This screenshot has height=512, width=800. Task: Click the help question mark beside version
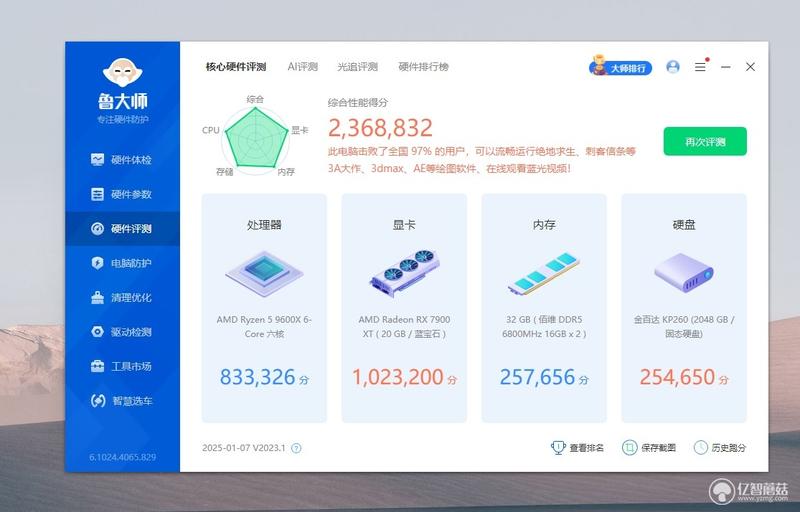click(296, 448)
